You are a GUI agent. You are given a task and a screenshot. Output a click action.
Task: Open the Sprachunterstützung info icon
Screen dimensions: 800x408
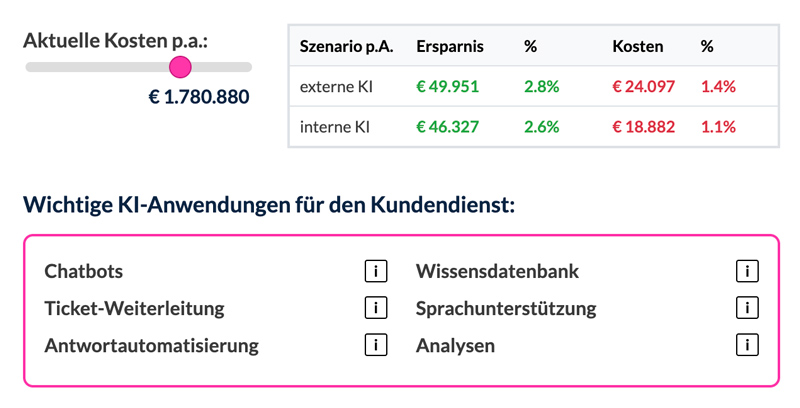(746, 308)
